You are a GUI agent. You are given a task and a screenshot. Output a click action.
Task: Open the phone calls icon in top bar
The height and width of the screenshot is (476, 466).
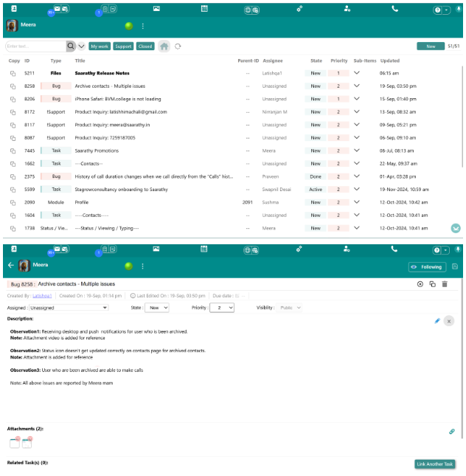click(395, 9)
